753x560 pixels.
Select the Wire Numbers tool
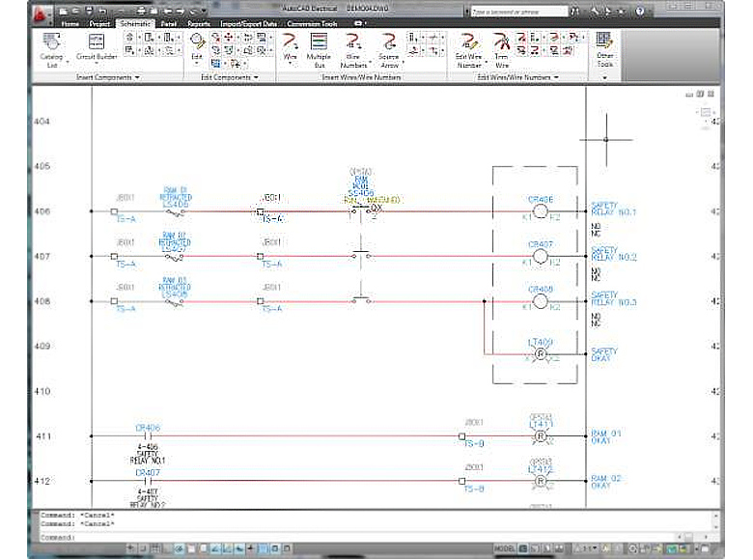(354, 50)
